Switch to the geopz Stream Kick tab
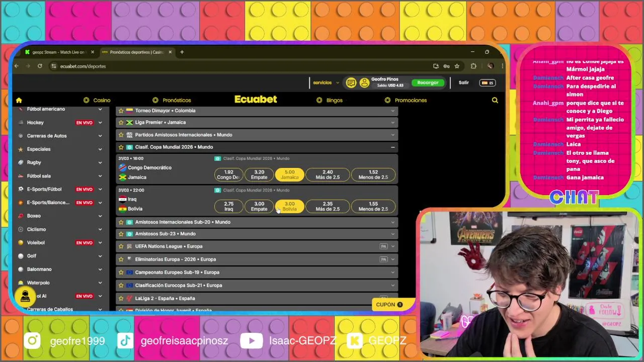The image size is (644, 362). (59, 52)
